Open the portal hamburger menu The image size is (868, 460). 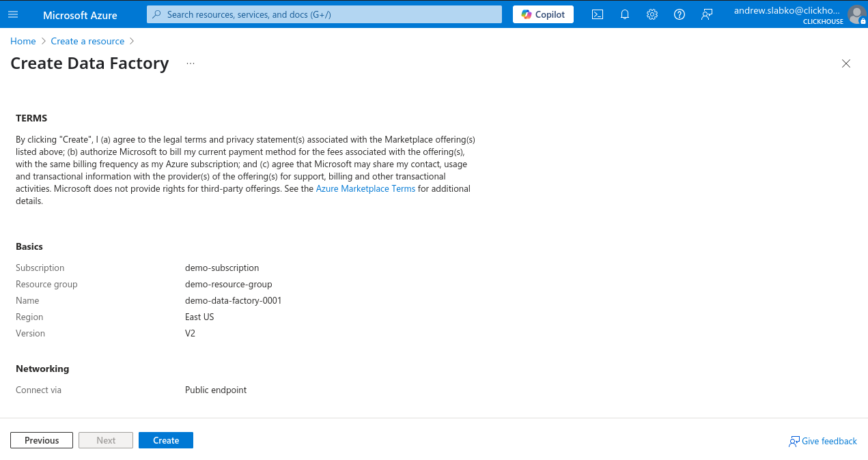tap(13, 14)
